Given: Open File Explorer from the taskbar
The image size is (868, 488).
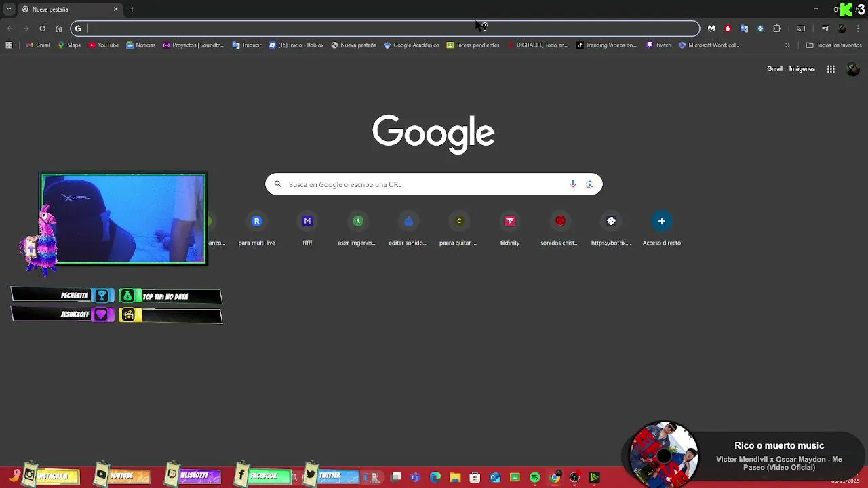Looking at the screenshot, I should (x=455, y=477).
